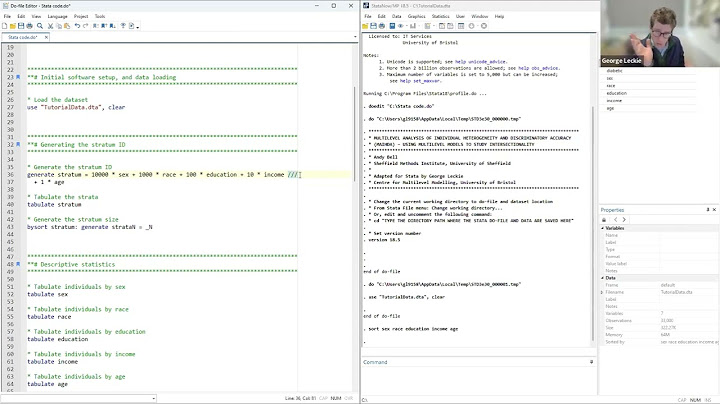Open the Variables Manager icon
The width and height of the screenshot is (720, 404).
(x=461, y=26)
